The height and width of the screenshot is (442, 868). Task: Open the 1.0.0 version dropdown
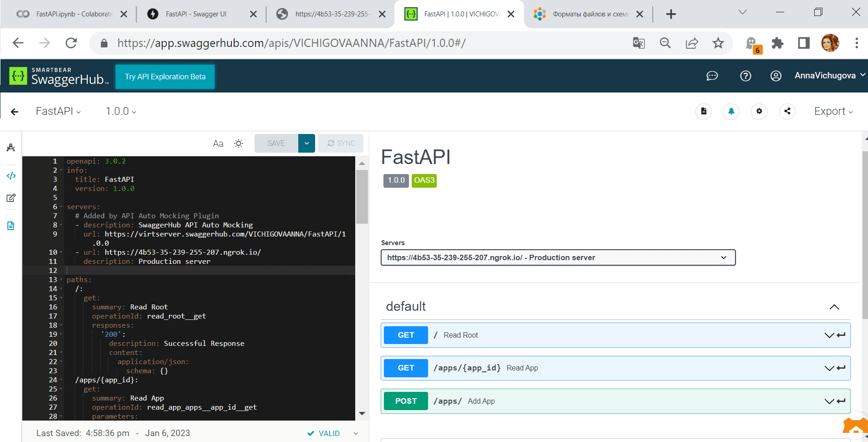click(121, 111)
